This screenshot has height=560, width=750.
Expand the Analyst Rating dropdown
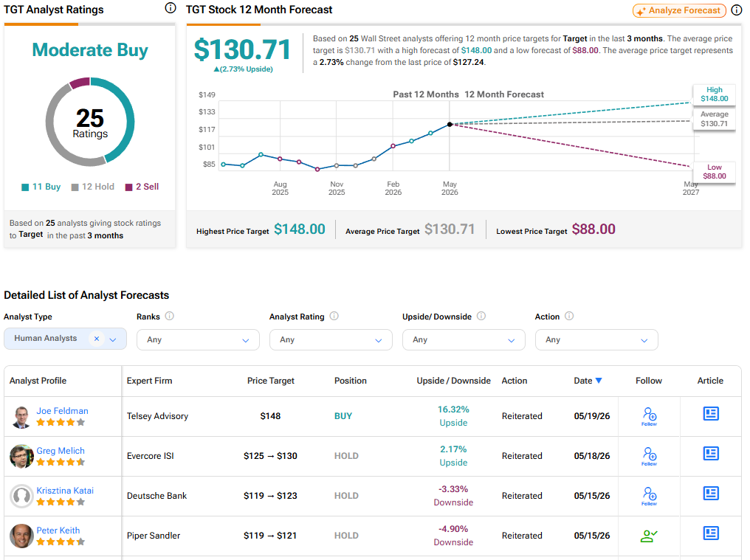331,339
